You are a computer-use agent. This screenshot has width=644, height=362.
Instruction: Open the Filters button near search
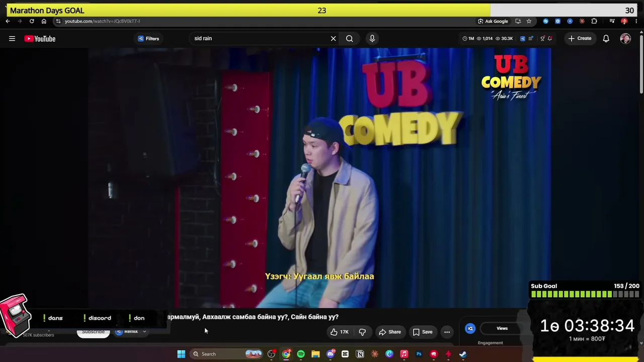pyautogui.click(x=148, y=39)
